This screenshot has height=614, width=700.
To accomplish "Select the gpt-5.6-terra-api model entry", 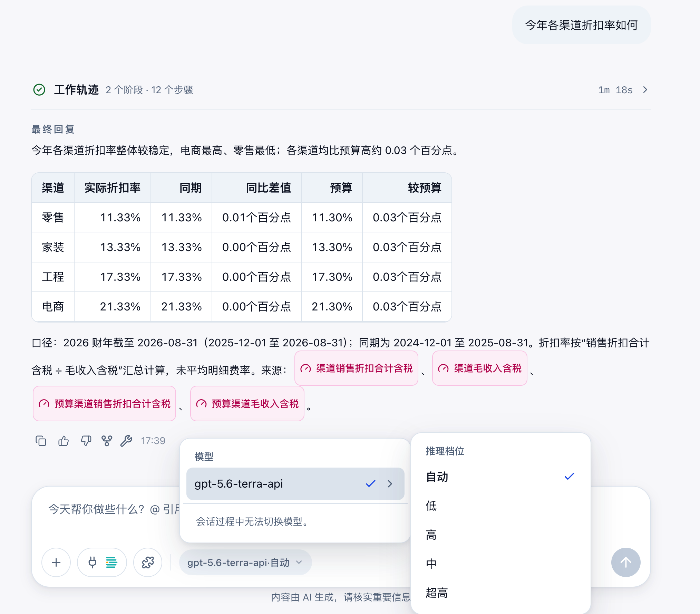I will click(x=295, y=484).
